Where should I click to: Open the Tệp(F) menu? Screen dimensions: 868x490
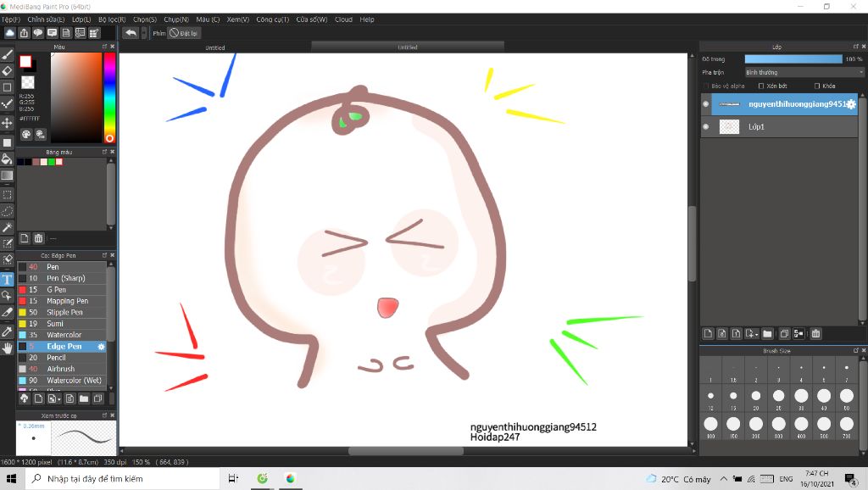[10, 19]
